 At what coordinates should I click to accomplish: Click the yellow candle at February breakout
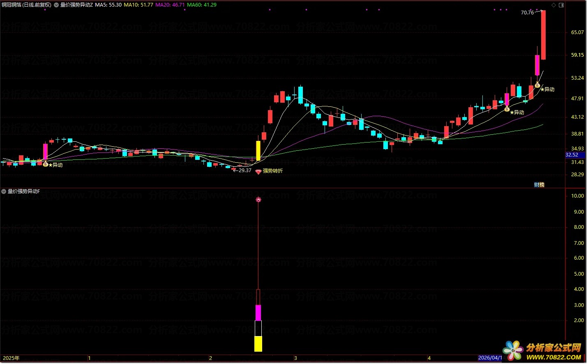click(258, 151)
